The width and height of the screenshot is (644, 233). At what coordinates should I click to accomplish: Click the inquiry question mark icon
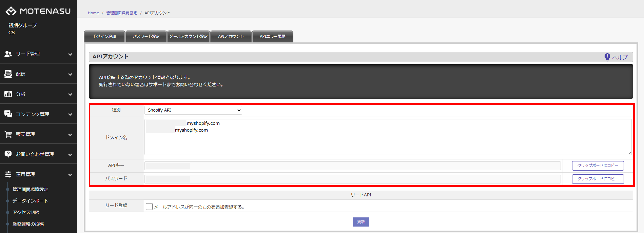pyautogui.click(x=8, y=154)
